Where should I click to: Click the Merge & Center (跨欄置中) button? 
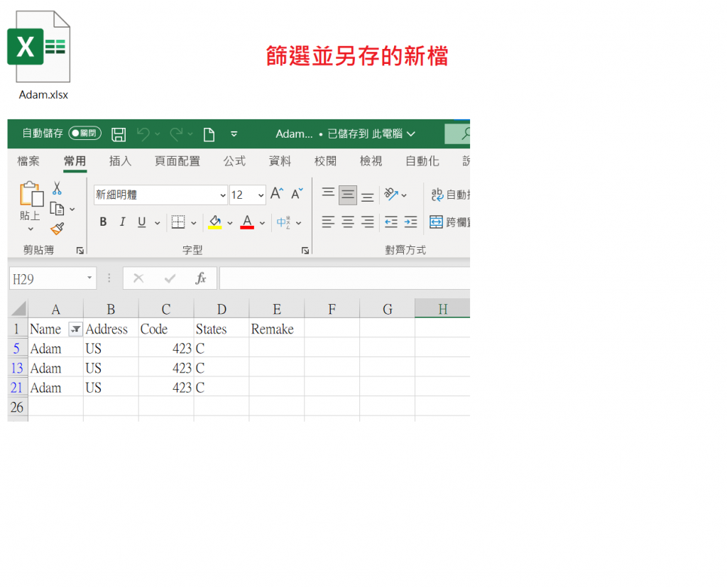click(x=449, y=222)
